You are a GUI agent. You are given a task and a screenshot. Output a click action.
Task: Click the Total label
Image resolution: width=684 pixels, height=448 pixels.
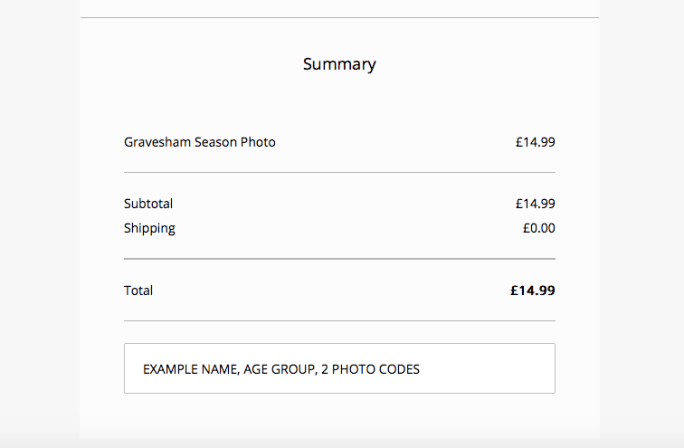point(138,291)
